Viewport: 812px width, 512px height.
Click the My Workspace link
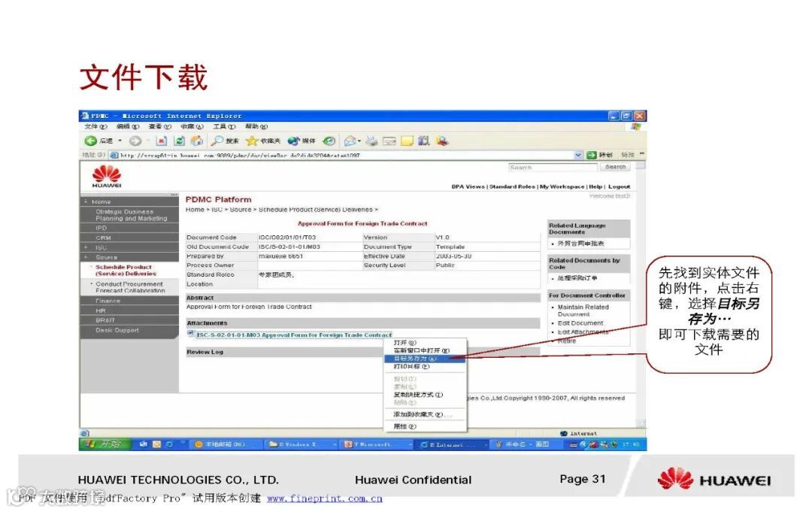coord(562,186)
